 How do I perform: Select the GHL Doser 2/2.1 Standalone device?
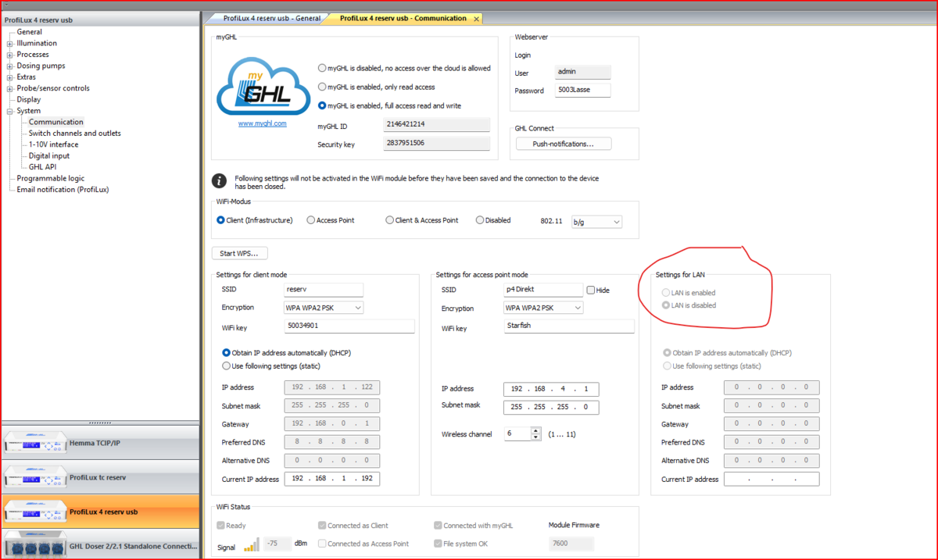click(x=101, y=545)
